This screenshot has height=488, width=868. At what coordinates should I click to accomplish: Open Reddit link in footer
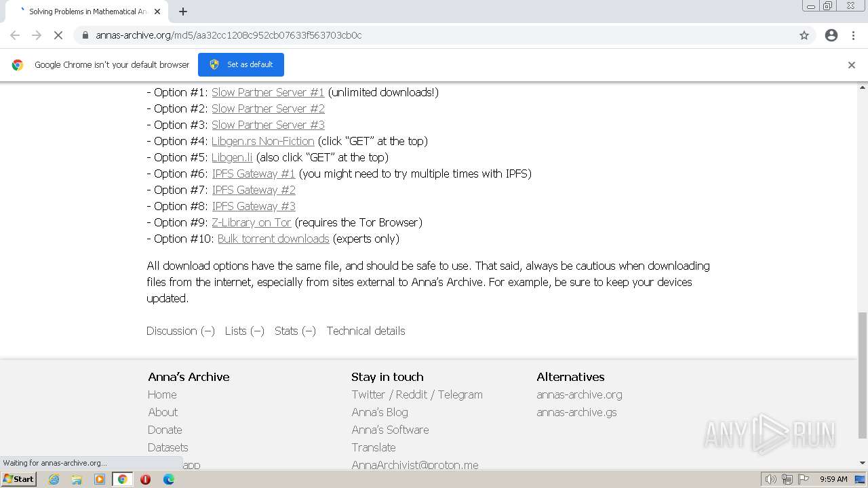[x=412, y=394]
